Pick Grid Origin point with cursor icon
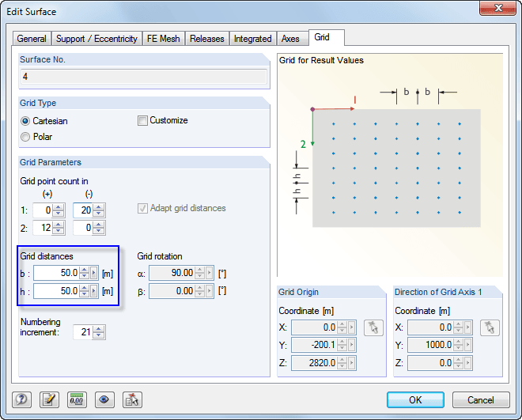 373,327
